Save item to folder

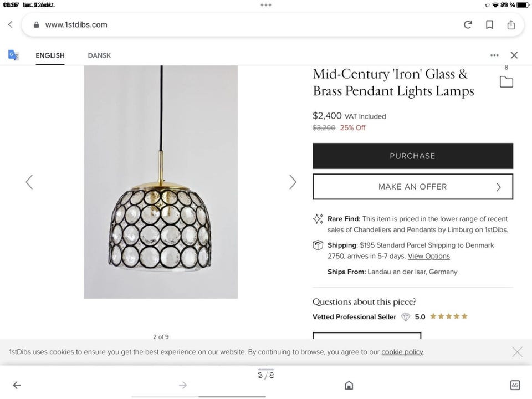click(506, 82)
